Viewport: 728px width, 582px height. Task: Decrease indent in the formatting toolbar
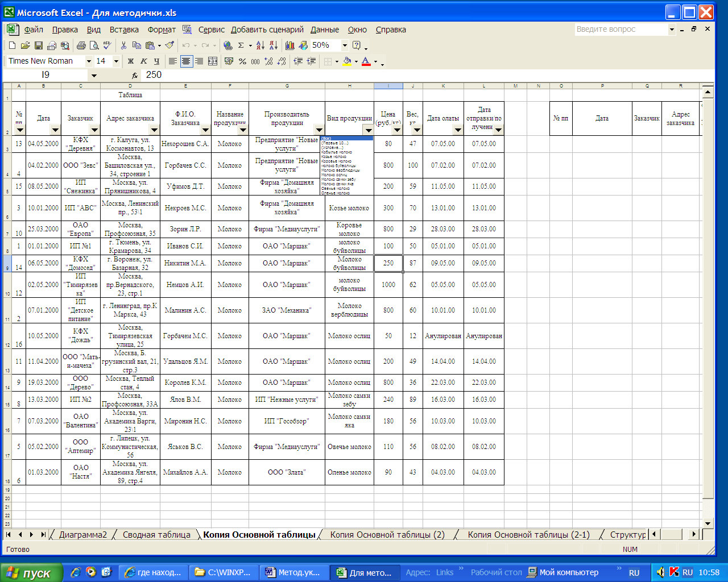coord(298,61)
